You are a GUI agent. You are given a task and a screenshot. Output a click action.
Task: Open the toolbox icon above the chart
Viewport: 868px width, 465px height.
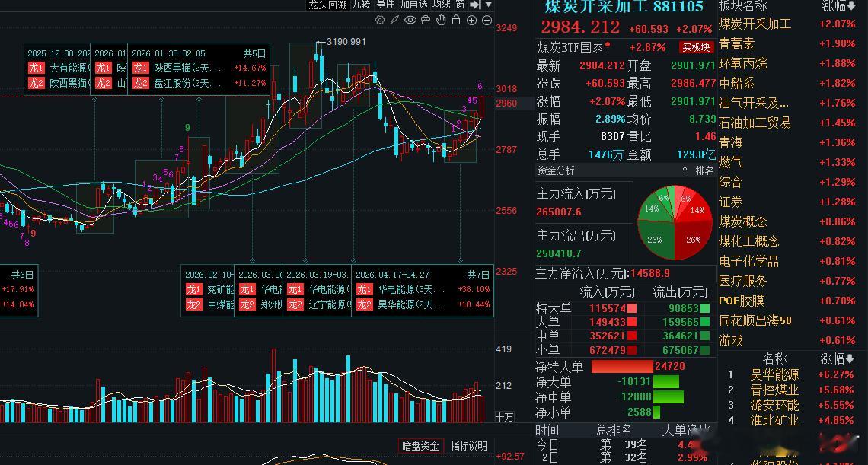coord(426,20)
